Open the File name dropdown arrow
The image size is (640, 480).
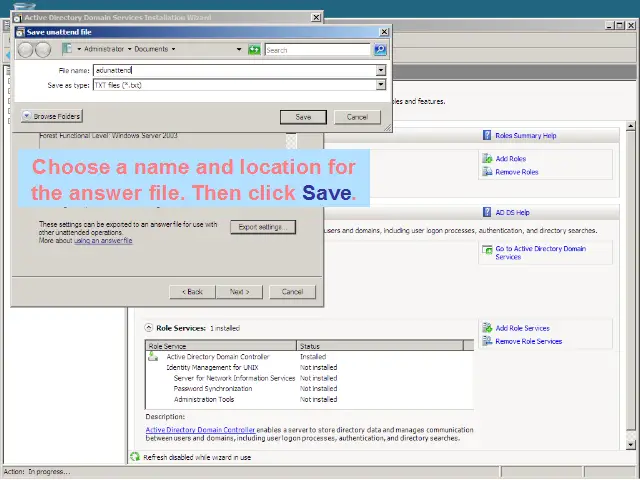pos(380,70)
